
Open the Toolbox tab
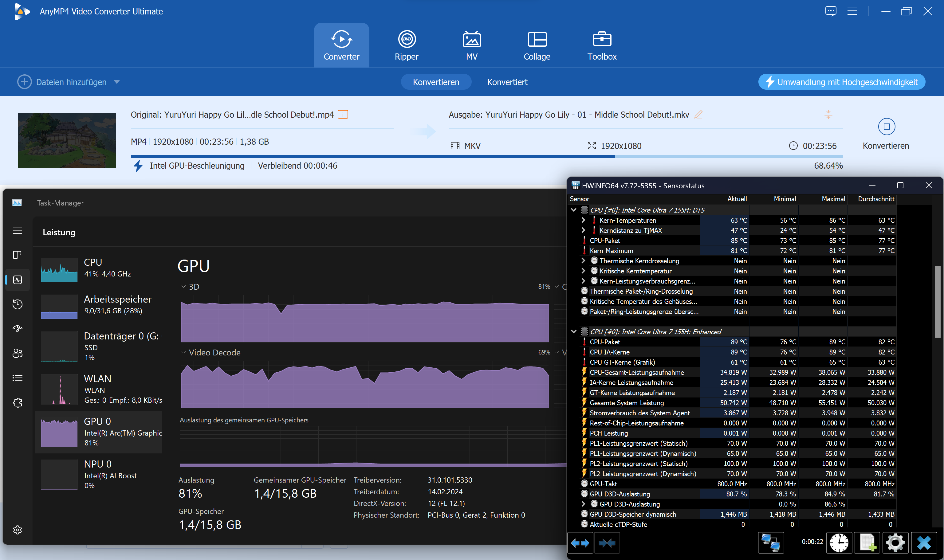pyautogui.click(x=602, y=45)
